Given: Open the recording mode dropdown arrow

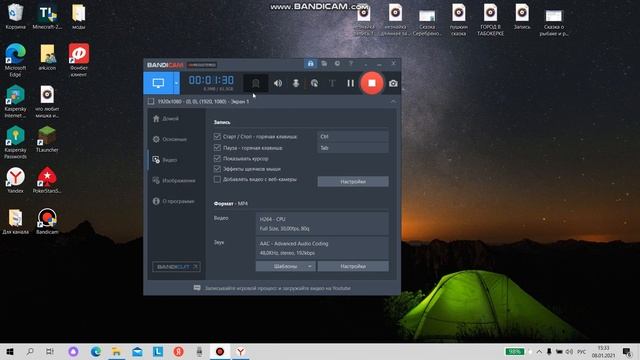Looking at the screenshot, I should coord(176,83).
